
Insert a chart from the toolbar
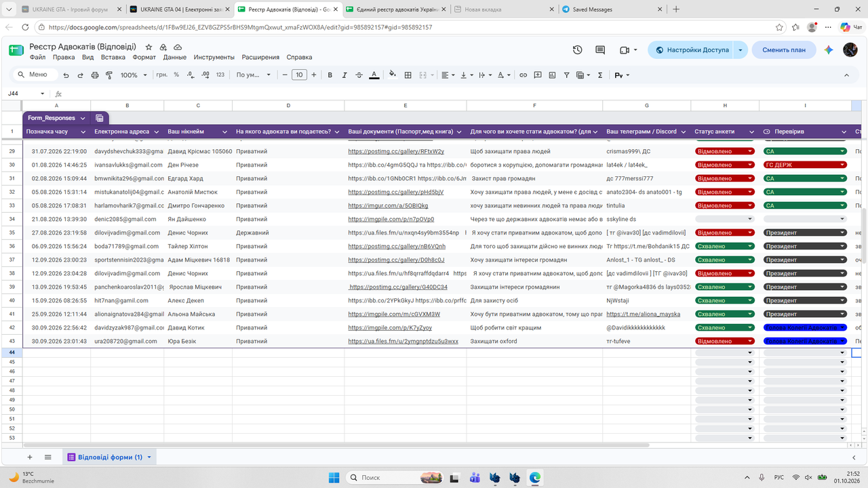552,75
